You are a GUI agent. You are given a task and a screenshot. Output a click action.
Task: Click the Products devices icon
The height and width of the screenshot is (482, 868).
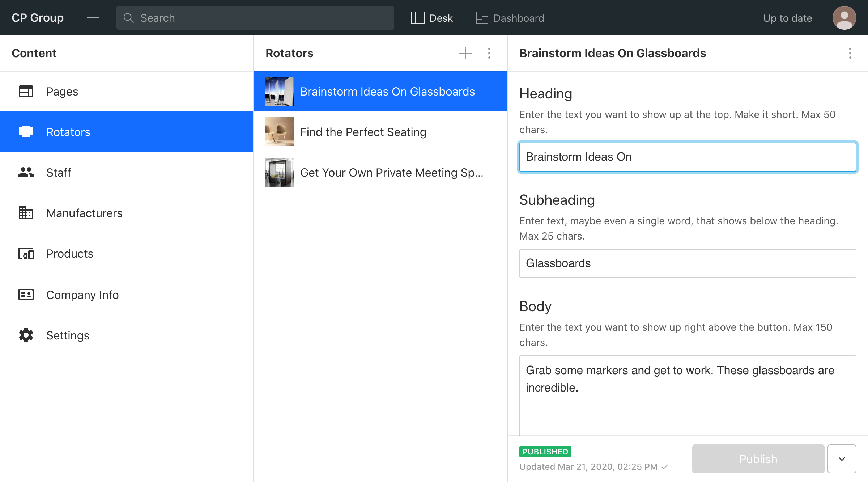tap(26, 254)
